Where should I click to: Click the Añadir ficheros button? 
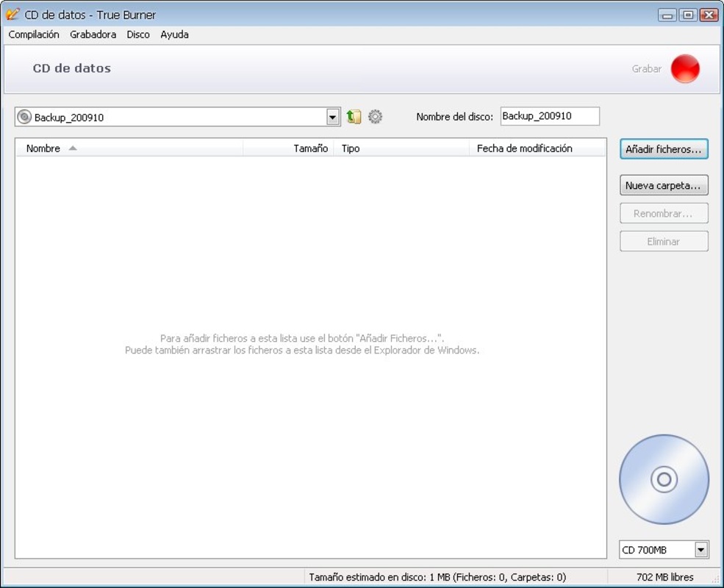coord(663,149)
